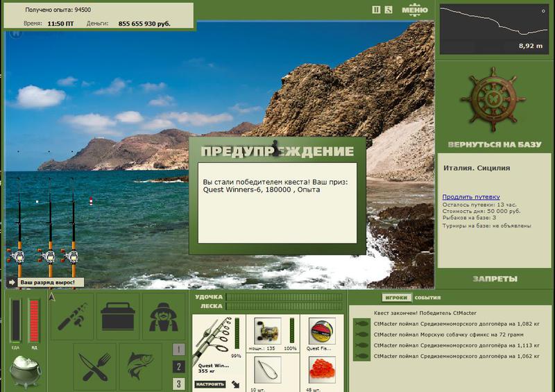
Task: Click the quest winner prize message text
Action: [x=275, y=186]
